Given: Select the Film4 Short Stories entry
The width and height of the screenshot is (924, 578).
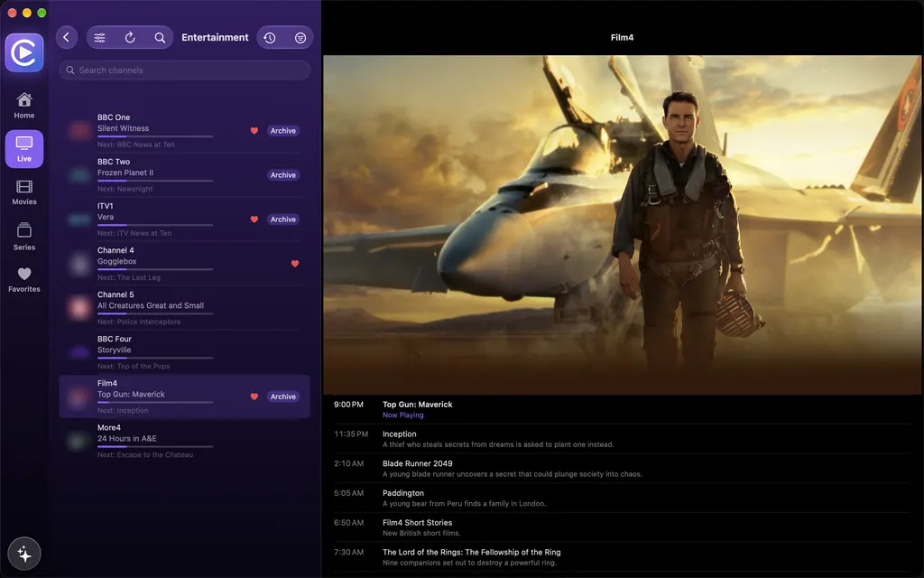Looking at the screenshot, I should coord(622,527).
